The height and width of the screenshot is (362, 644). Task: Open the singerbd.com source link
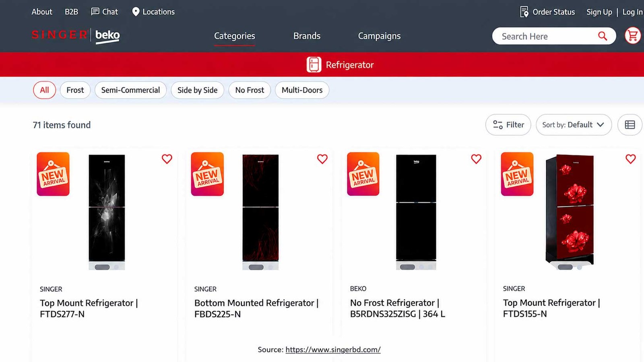pyautogui.click(x=333, y=350)
